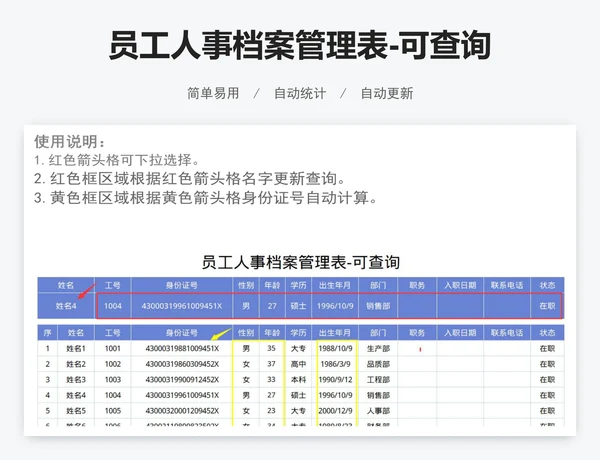Click 销售部 in the blue query row
This screenshot has width=600, height=460.
pyautogui.click(x=378, y=306)
